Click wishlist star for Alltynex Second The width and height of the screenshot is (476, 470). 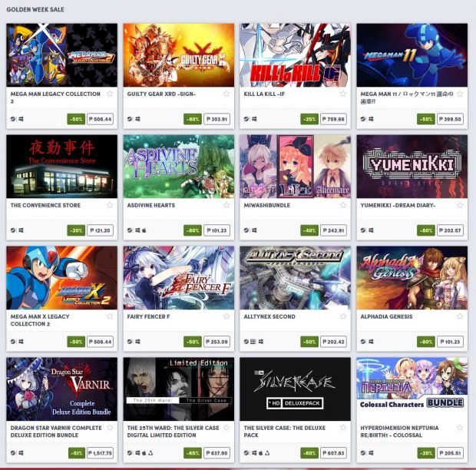tap(343, 316)
